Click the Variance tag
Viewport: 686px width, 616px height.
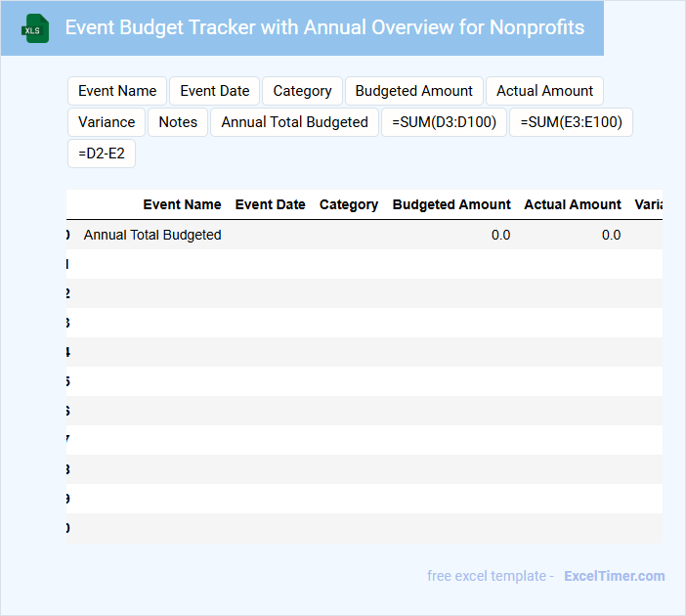tap(107, 122)
